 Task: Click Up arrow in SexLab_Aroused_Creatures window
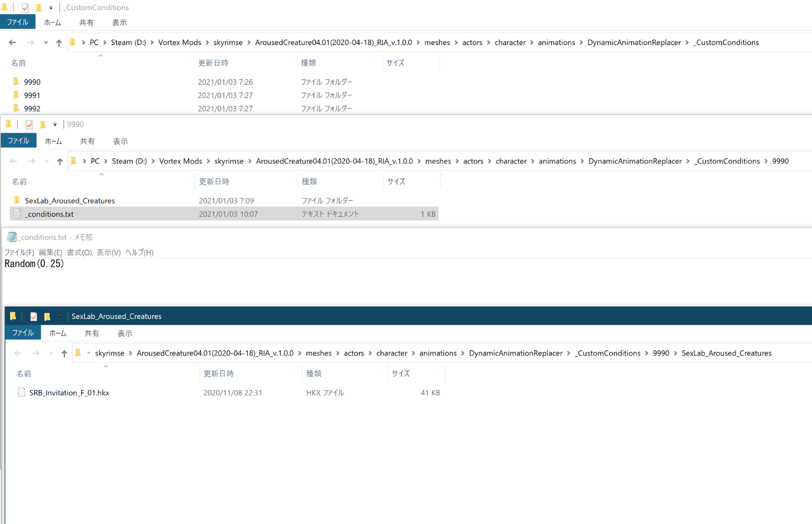(x=64, y=354)
